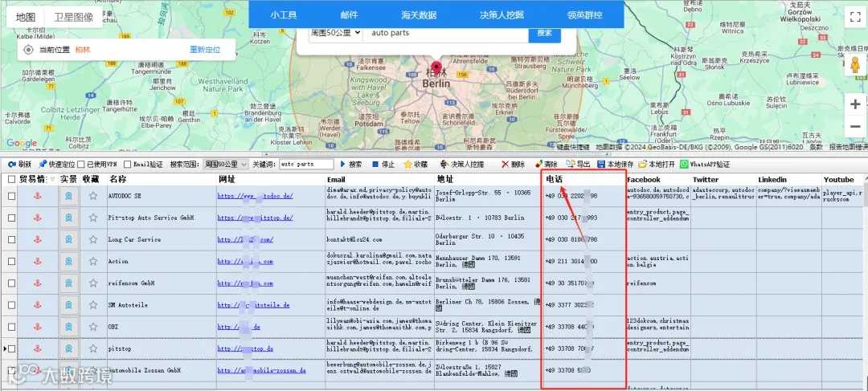
Task: Select the kontakt@lcs24.com email cell
Action: tap(379, 239)
